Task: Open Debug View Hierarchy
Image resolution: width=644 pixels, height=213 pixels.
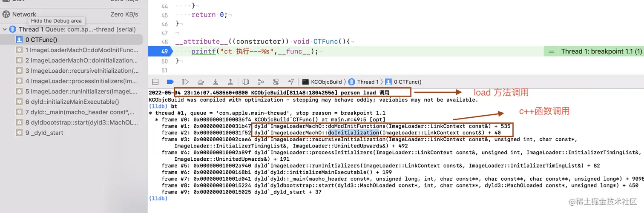Action: [246, 82]
